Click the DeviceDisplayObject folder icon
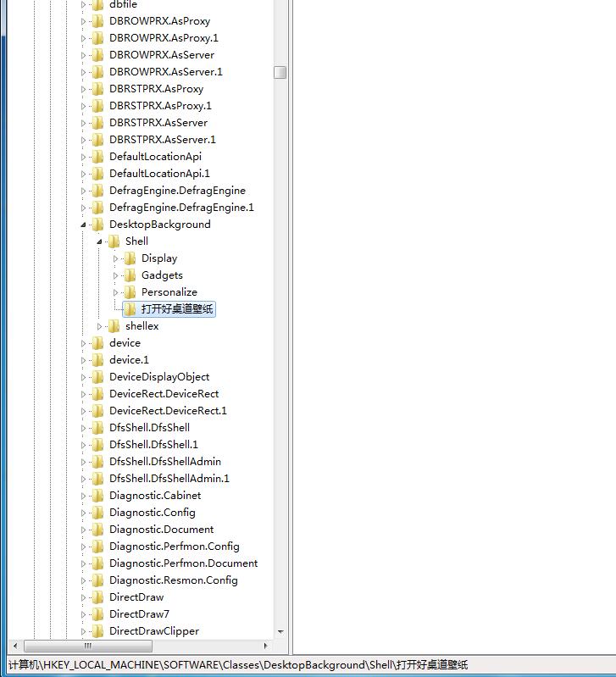Image resolution: width=616 pixels, height=677 pixels. (98, 377)
